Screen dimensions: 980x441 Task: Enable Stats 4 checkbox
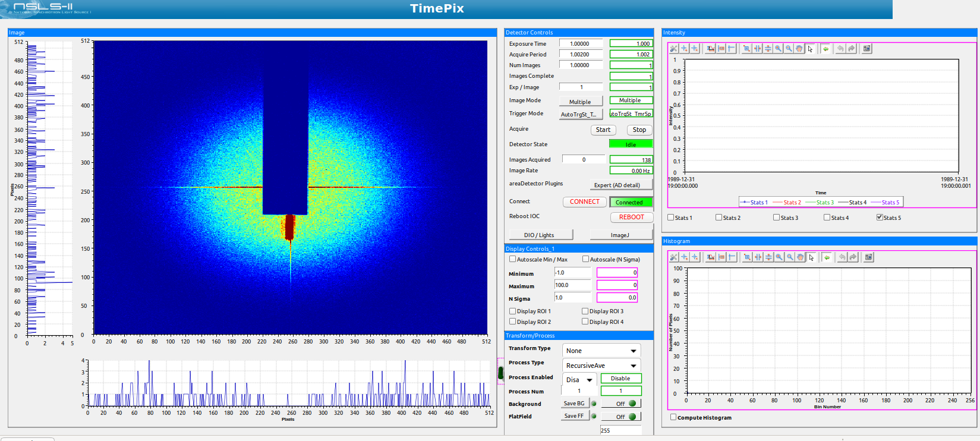[x=827, y=218]
